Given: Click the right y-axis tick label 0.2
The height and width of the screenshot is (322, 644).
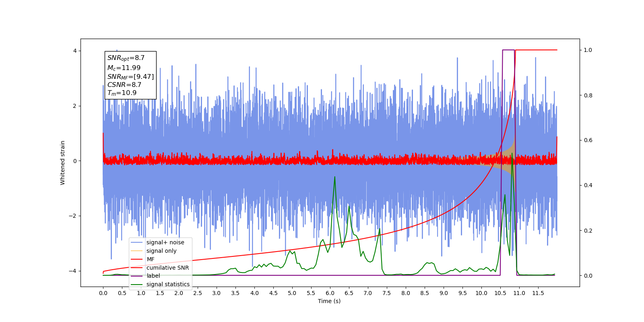Looking at the screenshot, I should 588,231.
